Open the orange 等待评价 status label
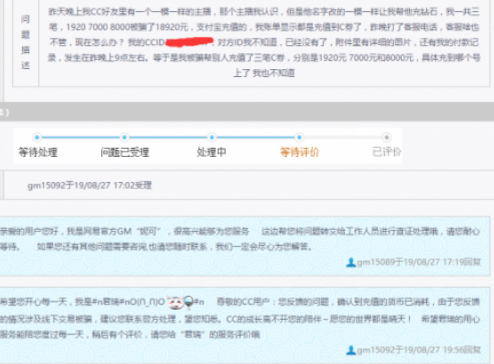494x364 pixels. [x=299, y=152]
